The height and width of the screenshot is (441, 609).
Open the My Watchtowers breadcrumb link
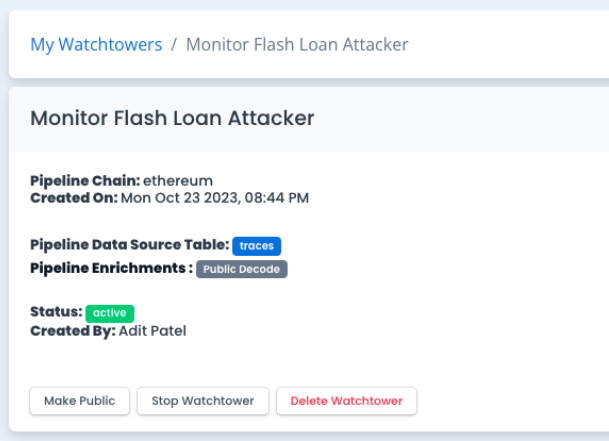point(96,45)
